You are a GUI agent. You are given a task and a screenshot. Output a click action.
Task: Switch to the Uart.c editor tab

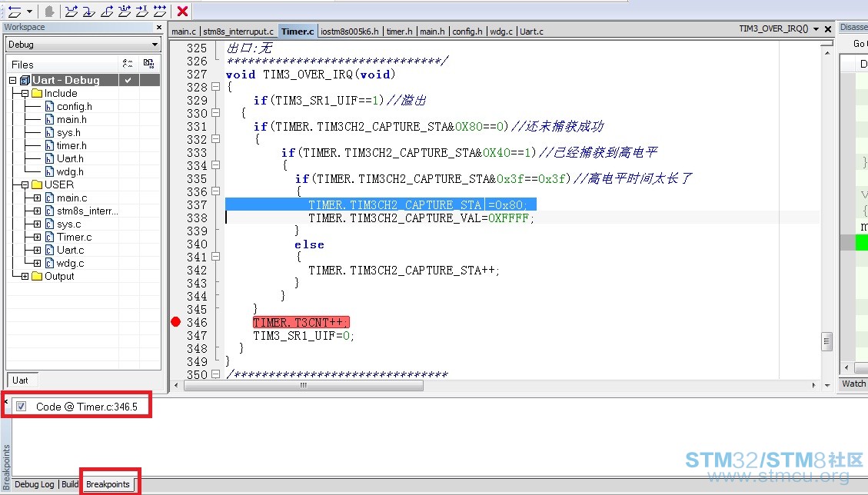531,32
